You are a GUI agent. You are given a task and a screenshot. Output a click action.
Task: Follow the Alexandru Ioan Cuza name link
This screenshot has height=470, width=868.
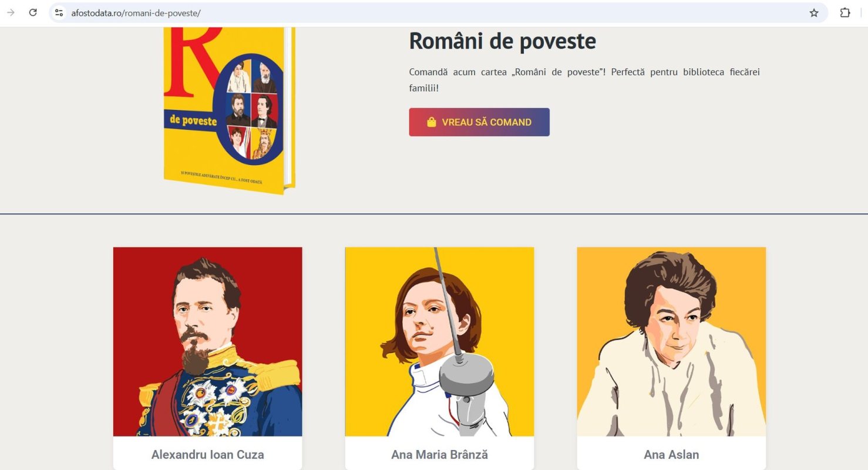[x=207, y=455]
